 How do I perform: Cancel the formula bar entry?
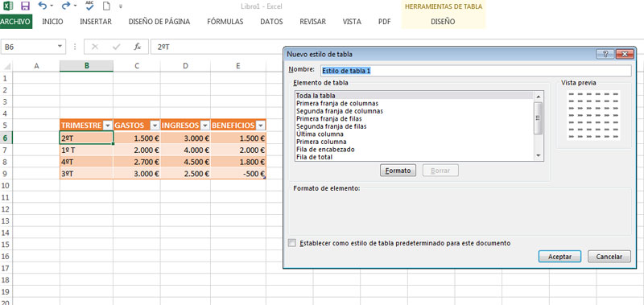pos(95,47)
